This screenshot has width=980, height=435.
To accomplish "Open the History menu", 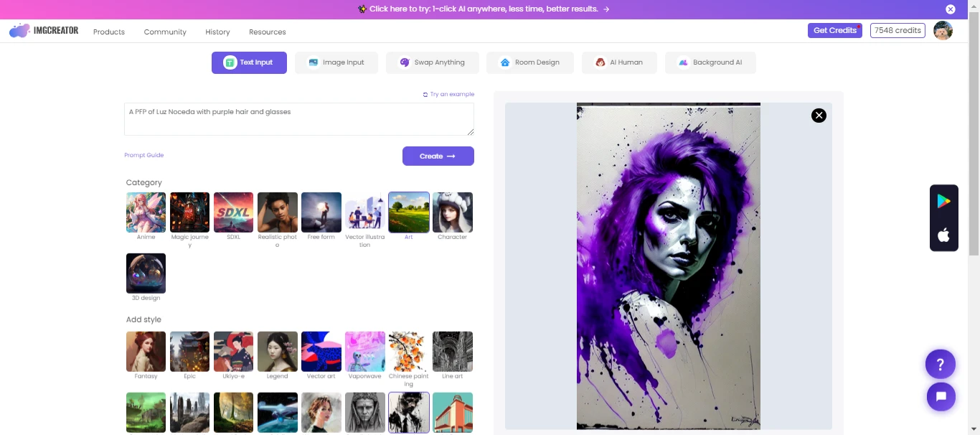I will pos(217,32).
